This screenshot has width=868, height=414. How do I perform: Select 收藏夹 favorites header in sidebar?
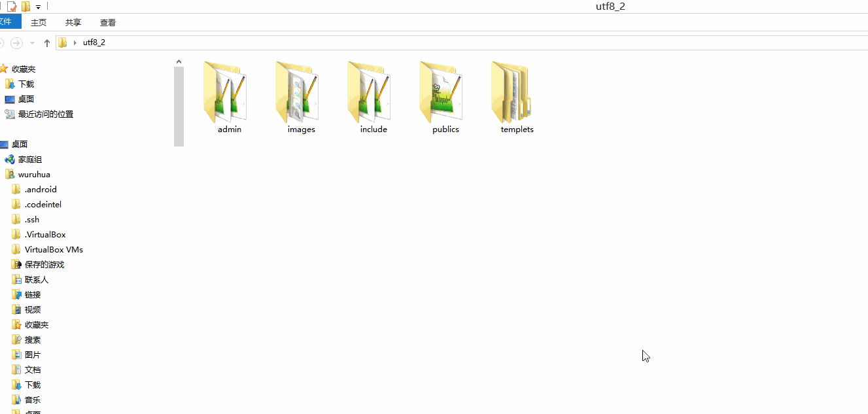point(24,69)
